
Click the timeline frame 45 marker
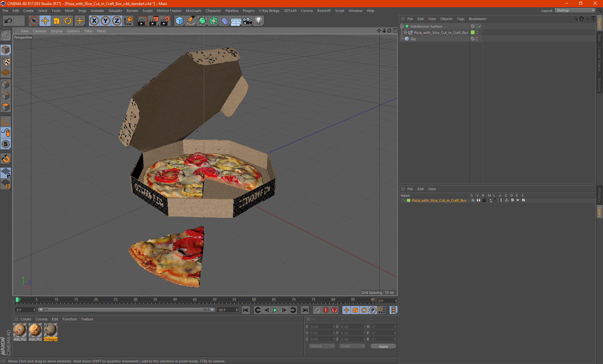pyautogui.click(x=194, y=299)
